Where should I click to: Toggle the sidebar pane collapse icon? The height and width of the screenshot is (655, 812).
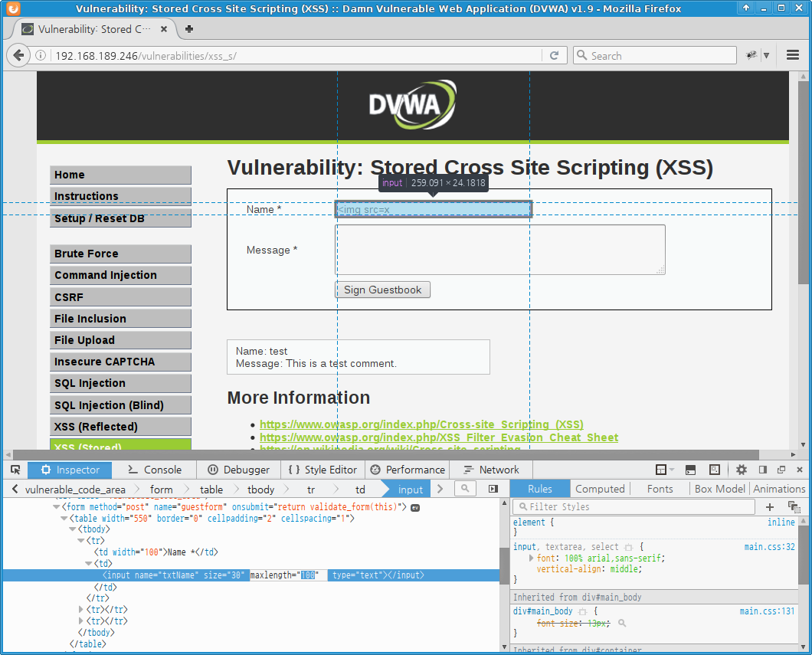(x=493, y=488)
